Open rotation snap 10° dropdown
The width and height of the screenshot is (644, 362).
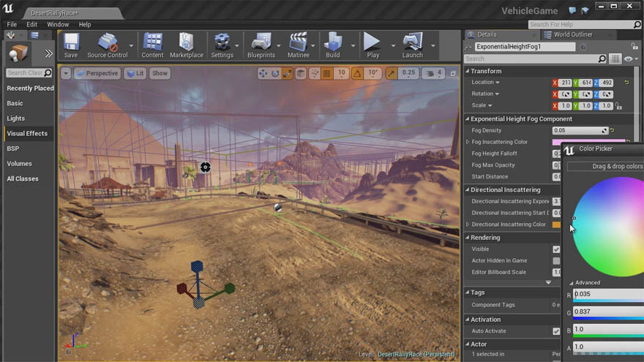coord(372,73)
